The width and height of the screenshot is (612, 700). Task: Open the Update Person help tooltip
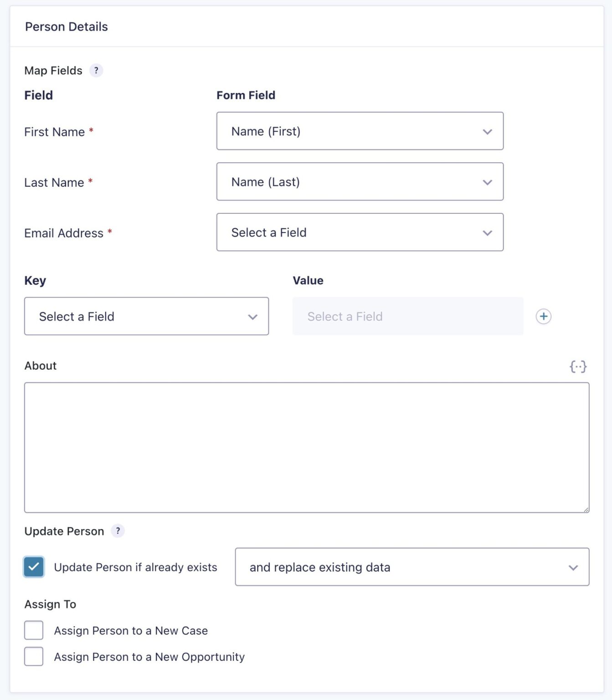click(118, 530)
